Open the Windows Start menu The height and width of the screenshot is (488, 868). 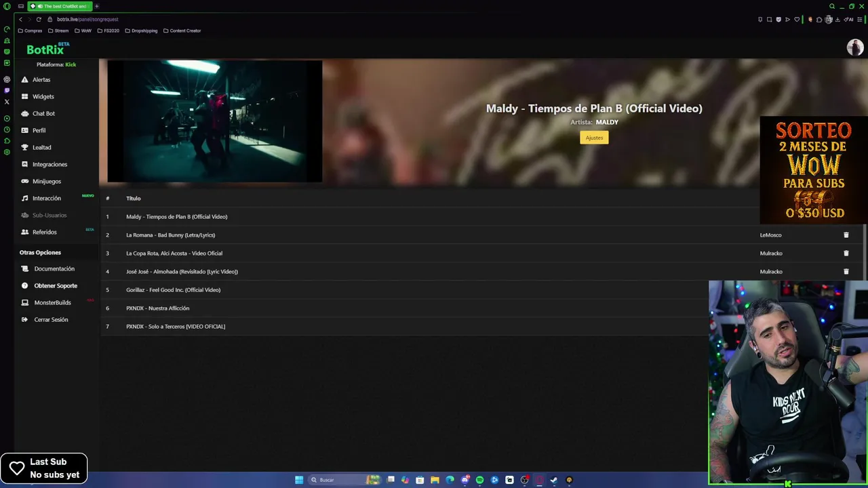click(299, 480)
